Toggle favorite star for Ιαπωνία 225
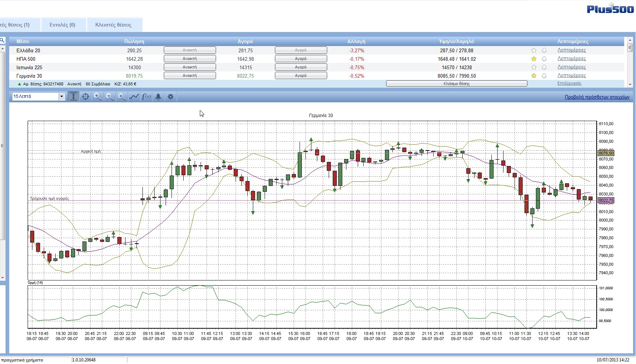 tap(534, 67)
